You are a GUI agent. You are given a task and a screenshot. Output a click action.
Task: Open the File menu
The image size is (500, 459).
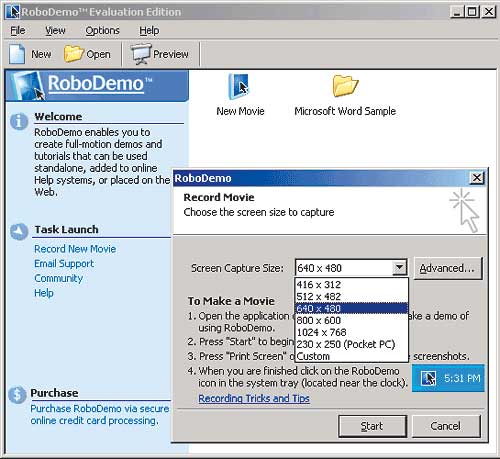(18, 31)
